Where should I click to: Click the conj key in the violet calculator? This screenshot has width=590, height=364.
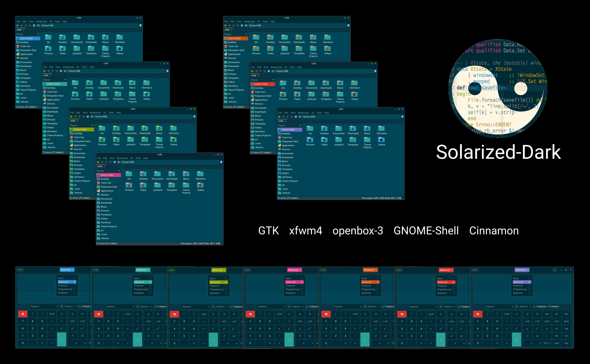557,343
